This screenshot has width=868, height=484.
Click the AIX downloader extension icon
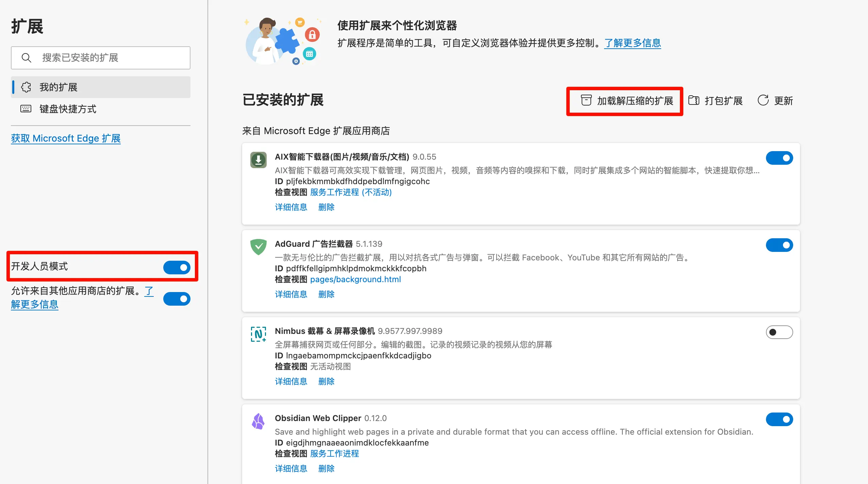click(x=258, y=160)
